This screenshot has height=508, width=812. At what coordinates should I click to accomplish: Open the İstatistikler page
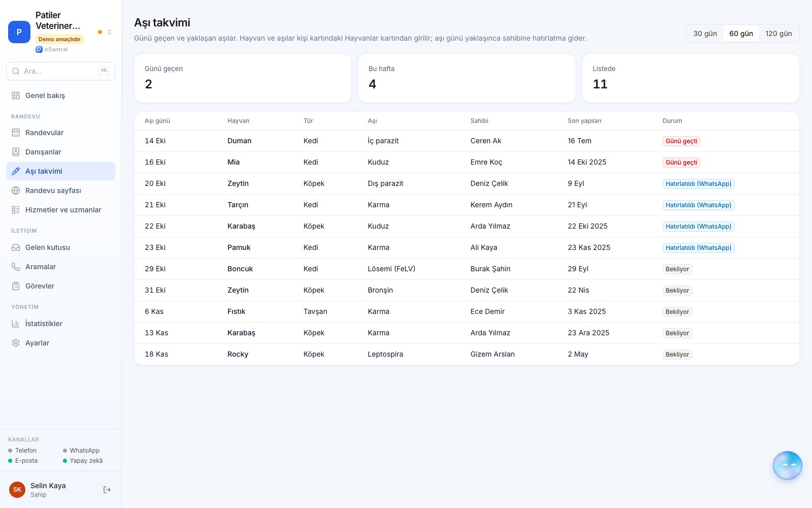[61, 324]
